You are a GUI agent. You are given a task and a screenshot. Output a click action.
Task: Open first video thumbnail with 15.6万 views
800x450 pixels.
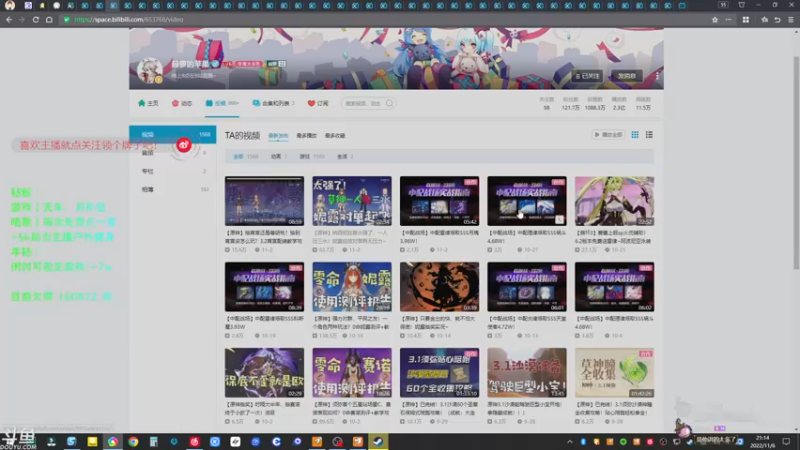click(264, 201)
